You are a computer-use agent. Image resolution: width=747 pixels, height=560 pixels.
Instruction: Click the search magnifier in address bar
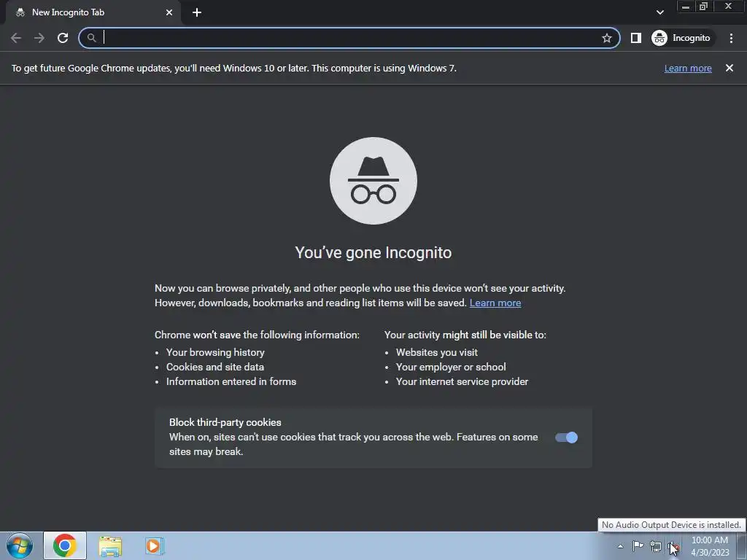point(91,38)
